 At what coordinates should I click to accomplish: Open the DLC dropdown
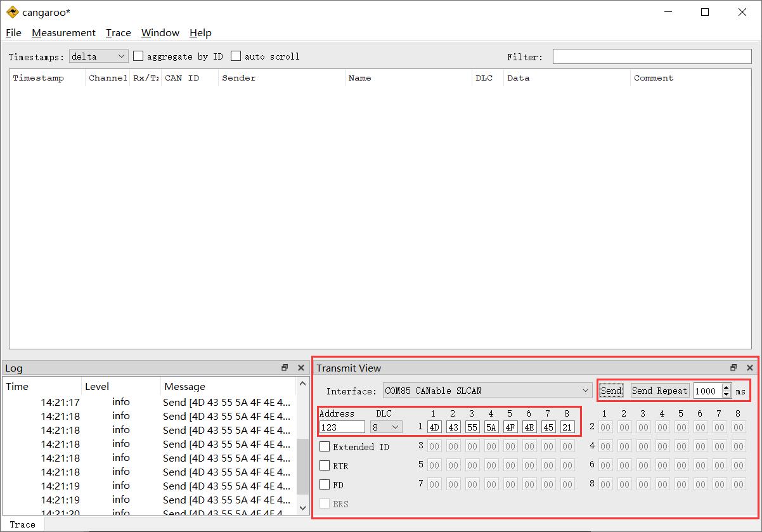(x=387, y=427)
